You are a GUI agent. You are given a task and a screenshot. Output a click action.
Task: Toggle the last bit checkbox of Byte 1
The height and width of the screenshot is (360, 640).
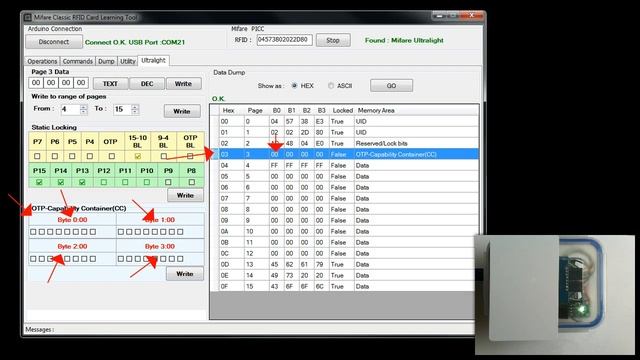click(180, 232)
